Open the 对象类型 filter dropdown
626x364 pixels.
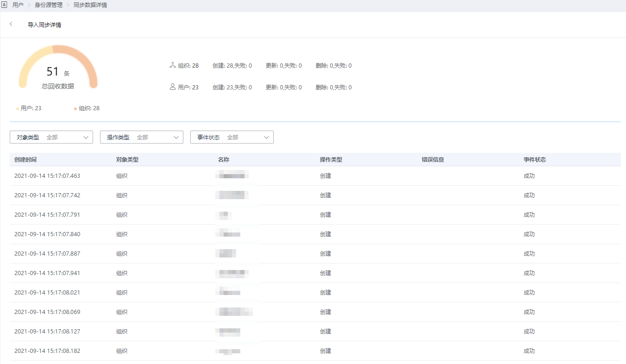click(x=51, y=137)
